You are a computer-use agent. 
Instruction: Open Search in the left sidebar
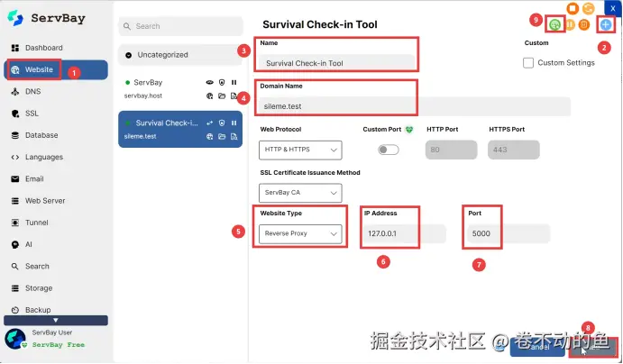tap(56, 267)
